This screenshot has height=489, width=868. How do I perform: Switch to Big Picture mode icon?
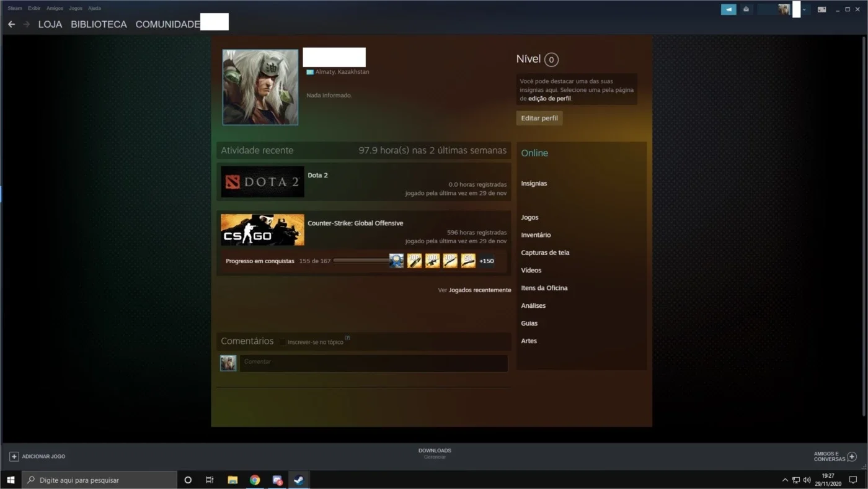(821, 9)
